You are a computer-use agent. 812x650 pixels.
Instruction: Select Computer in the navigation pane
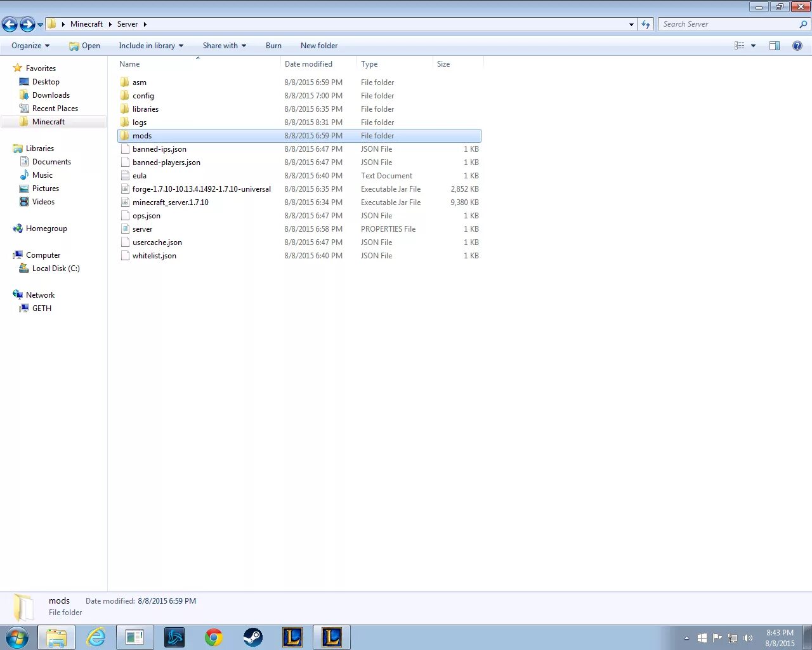click(43, 255)
